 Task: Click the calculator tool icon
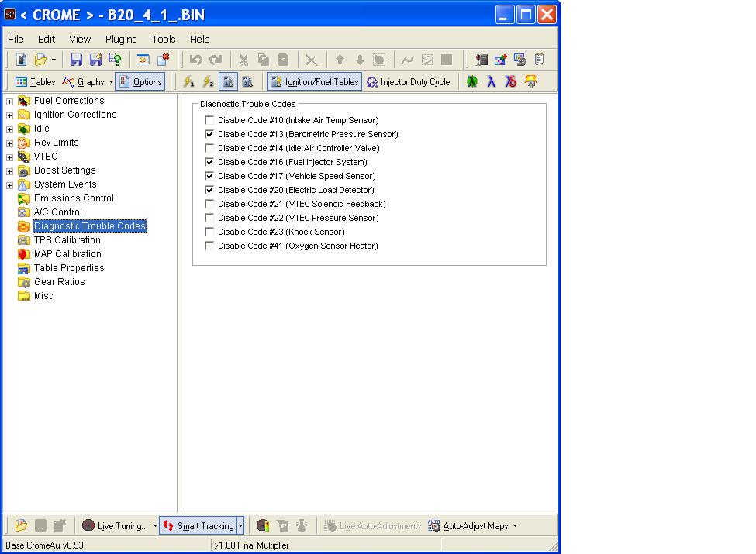click(x=481, y=60)
